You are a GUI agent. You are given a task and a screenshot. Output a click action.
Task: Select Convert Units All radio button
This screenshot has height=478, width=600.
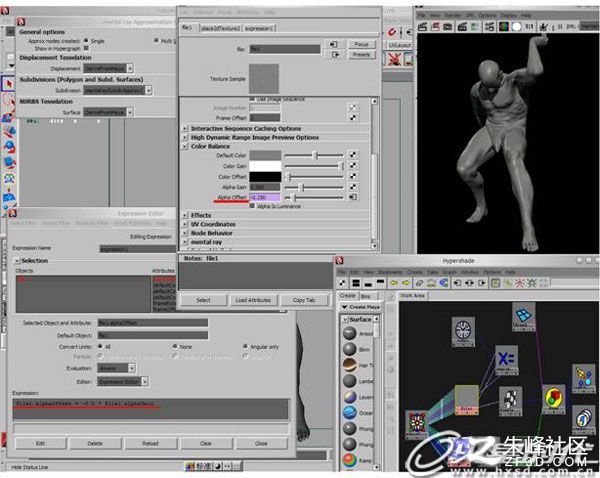[100, 346]
